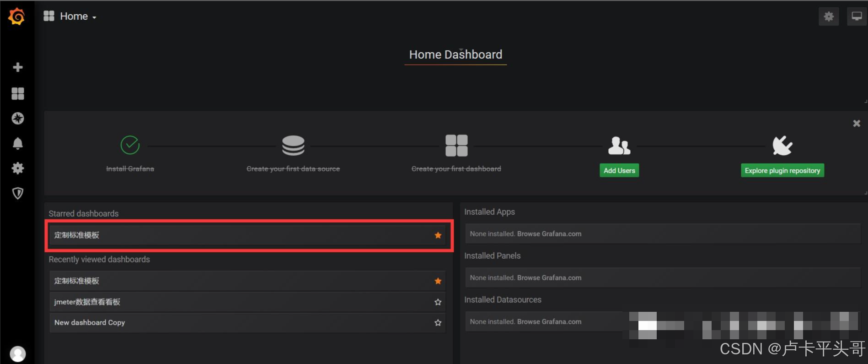Screen dimensions: 868x364
Task: Click the Add Users button
Action: pos(619,170)
